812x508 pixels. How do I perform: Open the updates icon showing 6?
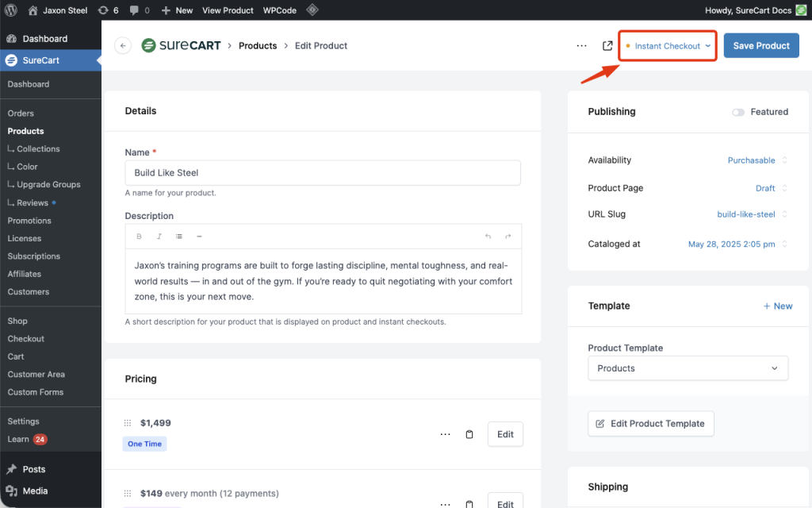click(108, 10)
